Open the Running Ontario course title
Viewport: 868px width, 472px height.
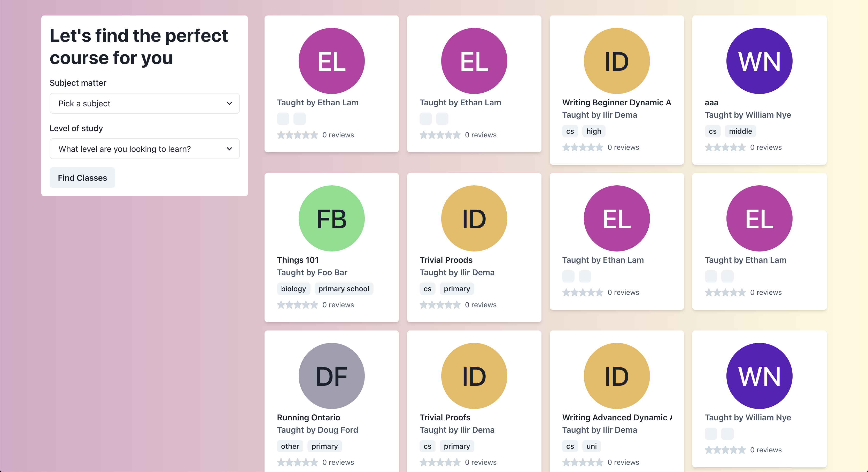pos(308,418)
